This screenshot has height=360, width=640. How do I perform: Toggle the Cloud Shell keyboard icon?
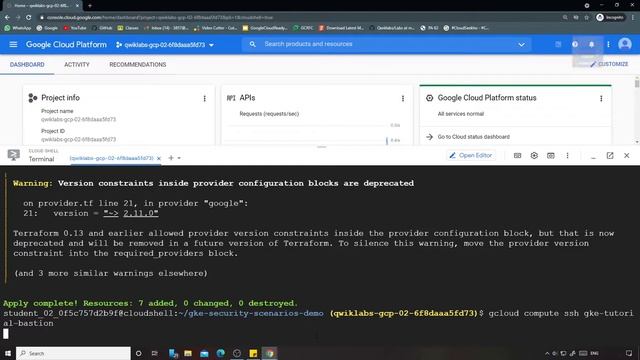pyautogui.click(x=517, y=156)
